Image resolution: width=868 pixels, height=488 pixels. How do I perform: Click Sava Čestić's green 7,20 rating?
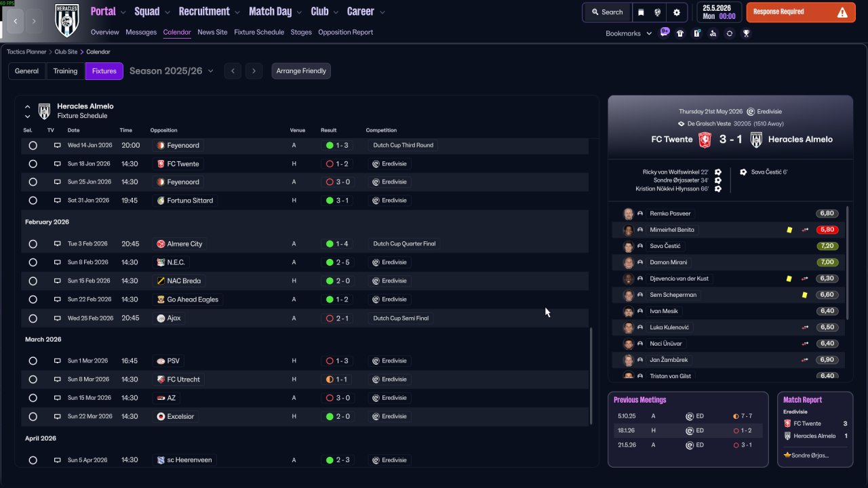click(x=827, y=246)
